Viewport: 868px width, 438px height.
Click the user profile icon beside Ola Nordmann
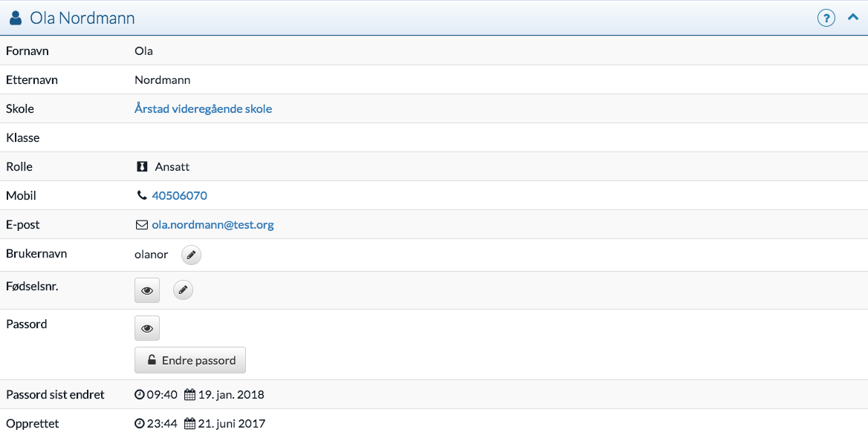click(x=16, y=18)
